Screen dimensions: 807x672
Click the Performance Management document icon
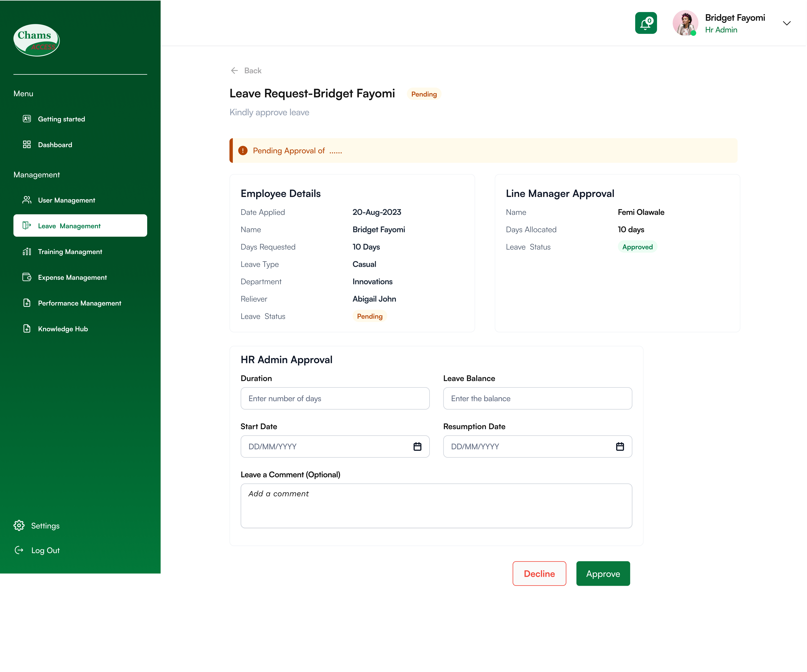click(27, 303)
